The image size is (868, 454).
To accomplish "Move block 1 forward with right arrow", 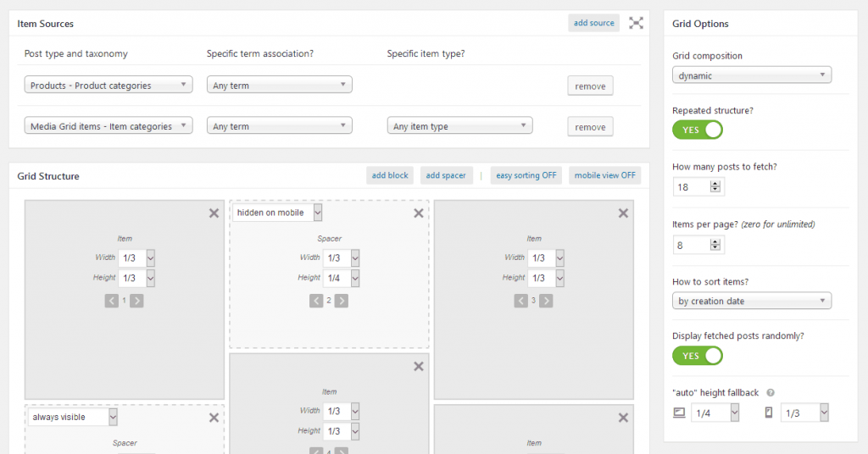I will [136, 301].
